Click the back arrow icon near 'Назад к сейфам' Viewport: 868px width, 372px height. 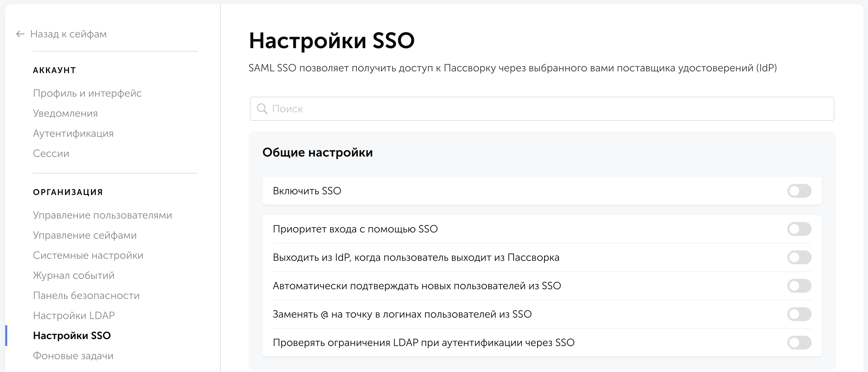click(x=20, y=34)
